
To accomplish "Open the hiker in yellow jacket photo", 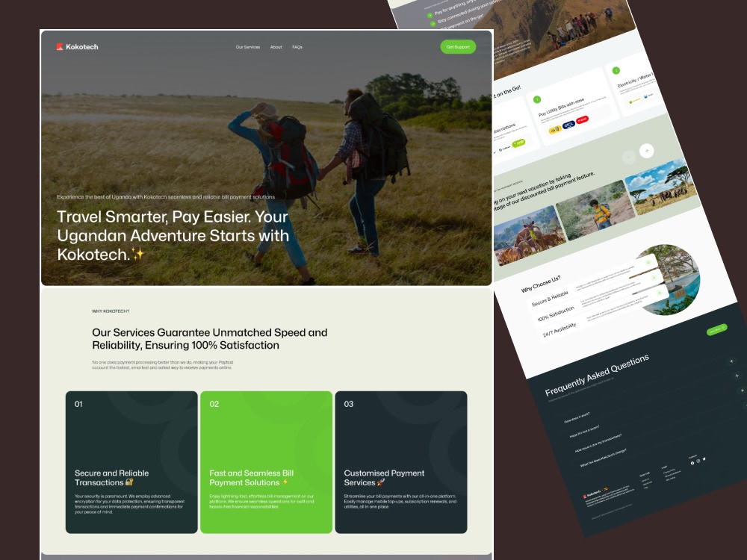I will [595, 210].
